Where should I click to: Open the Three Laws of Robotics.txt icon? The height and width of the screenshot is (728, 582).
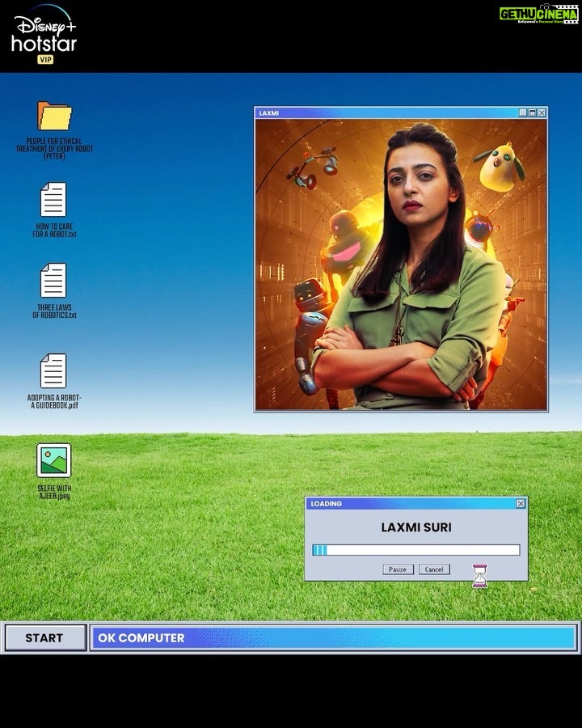tap(53, 281)
